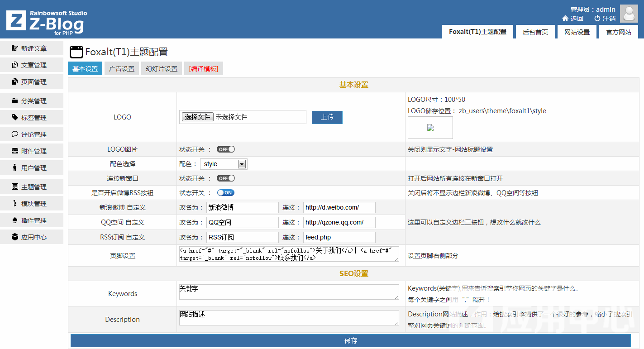
Task: Open 附件管理 in the sidebar
Action: (x=32, y=151)
